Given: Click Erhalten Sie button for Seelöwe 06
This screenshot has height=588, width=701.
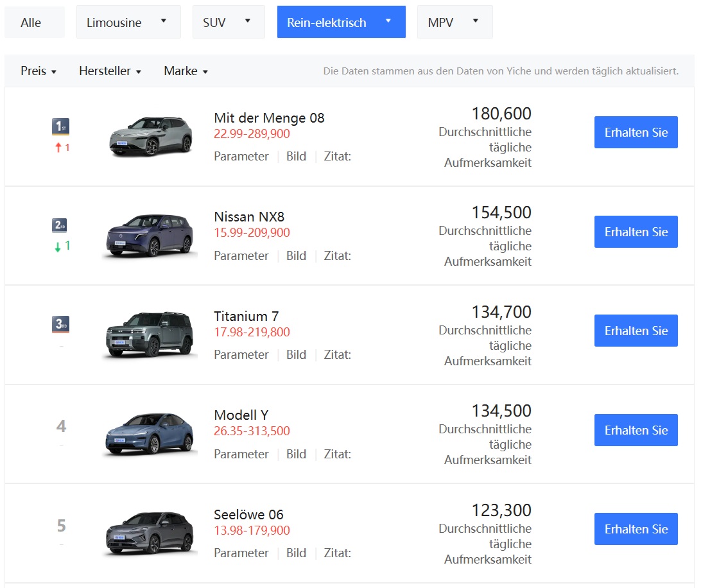Looking at the screenshot, I should tap(636, 529).
